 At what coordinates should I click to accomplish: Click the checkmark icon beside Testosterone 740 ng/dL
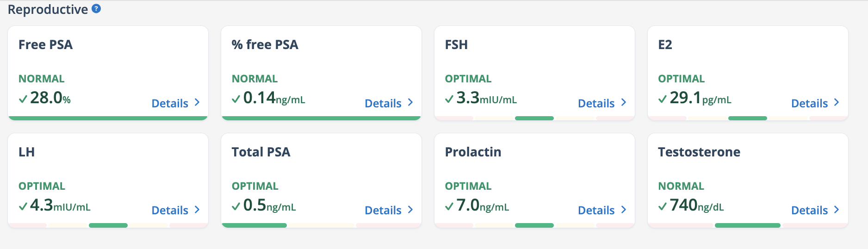[663, 206]
